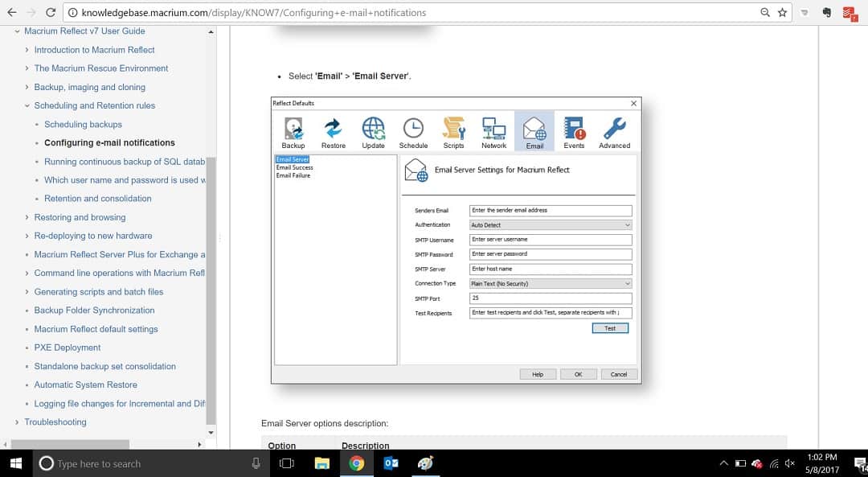Click the sidebar vertical scrollbar thumb

(x=211, y=290)
